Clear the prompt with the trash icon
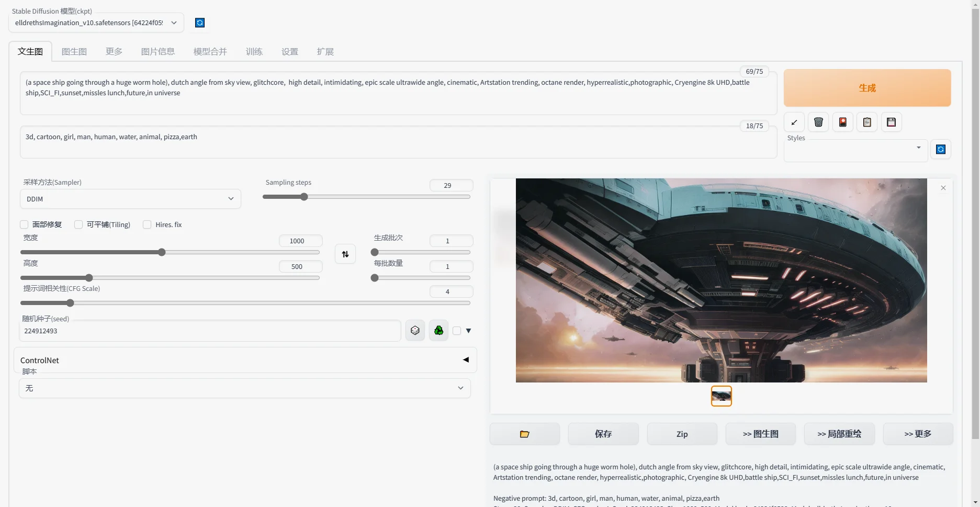The image size is (980, 507). tap(818, 122)
